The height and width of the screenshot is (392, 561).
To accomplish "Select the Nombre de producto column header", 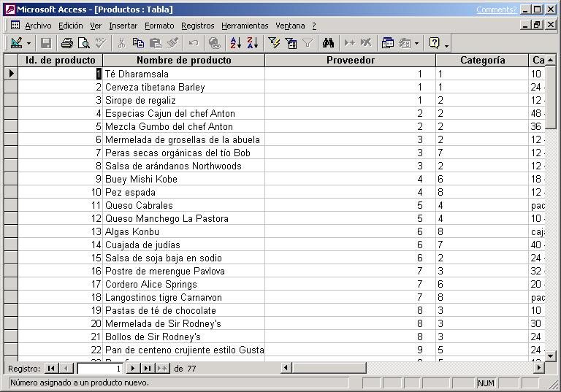I will (x=184, y=60).
